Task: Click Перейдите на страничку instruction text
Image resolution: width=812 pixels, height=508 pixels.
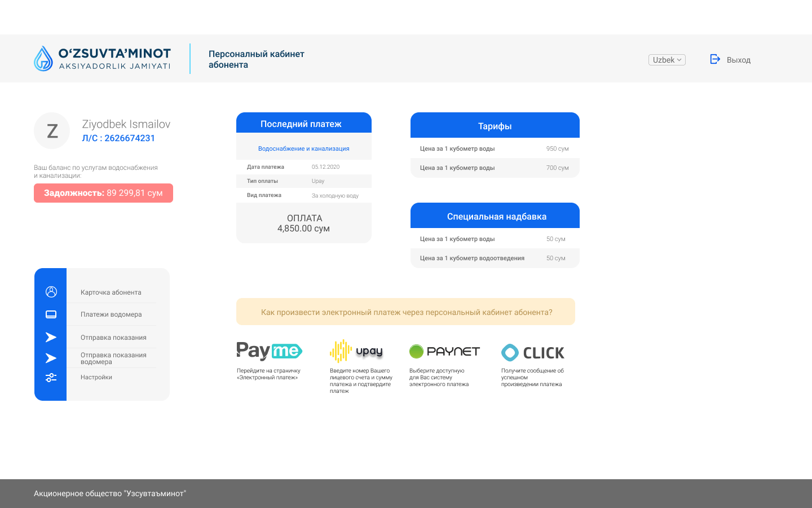Action: coord(268,374)
